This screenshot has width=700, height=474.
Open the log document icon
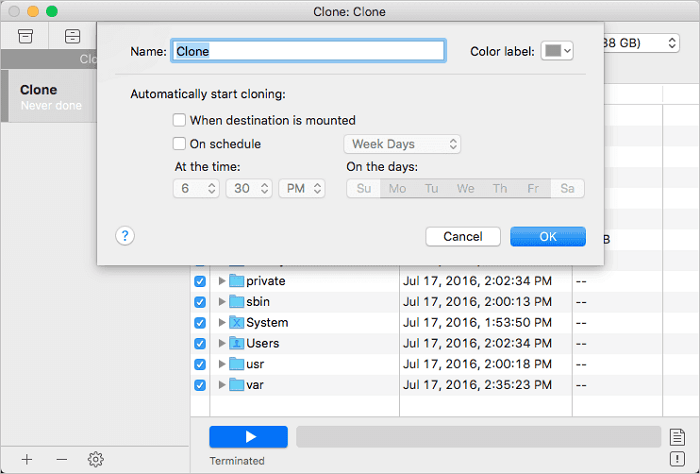[678, 436]
